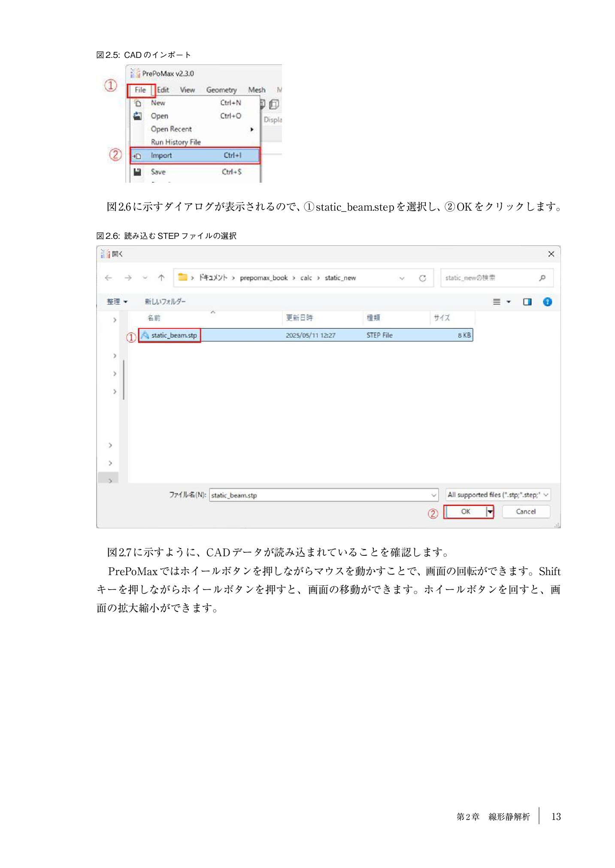Click the back arrow in file dialog

108,278
